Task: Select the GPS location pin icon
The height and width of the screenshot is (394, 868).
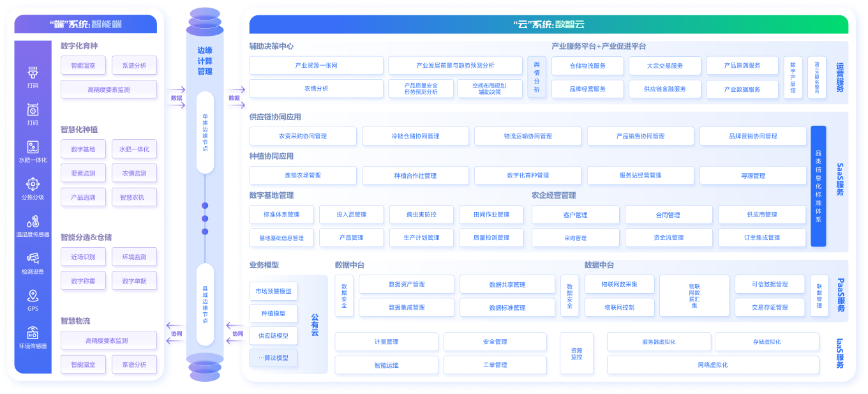Action: tap(33, 296)
